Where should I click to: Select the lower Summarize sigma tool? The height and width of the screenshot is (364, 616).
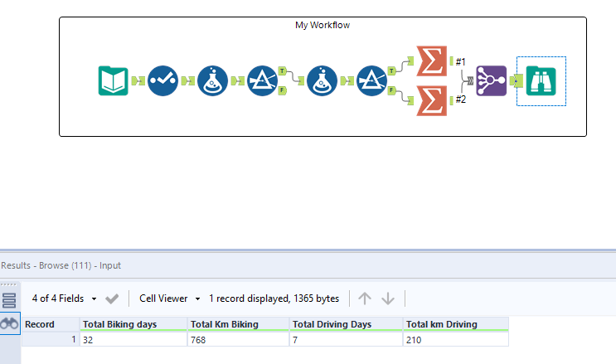coord(432,100)
